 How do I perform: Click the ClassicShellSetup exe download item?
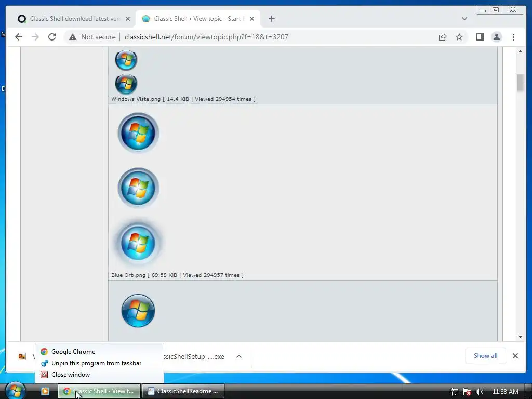[194, 356]
